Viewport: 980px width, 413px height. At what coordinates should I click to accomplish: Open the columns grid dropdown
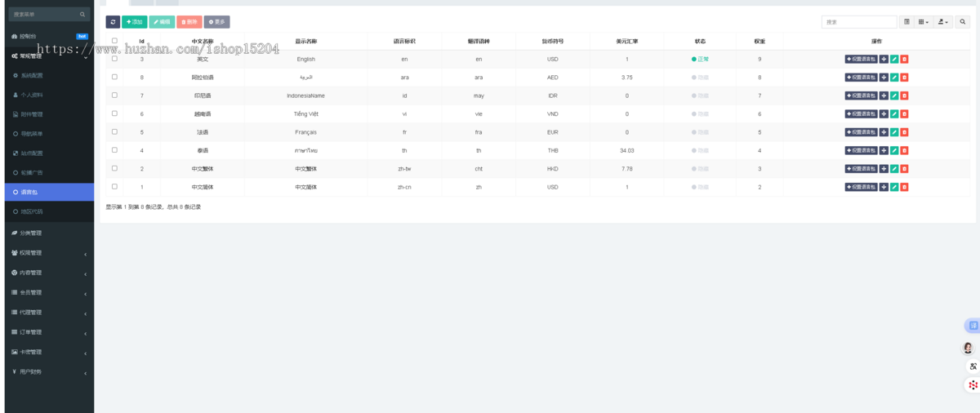[x=924, y=22]
